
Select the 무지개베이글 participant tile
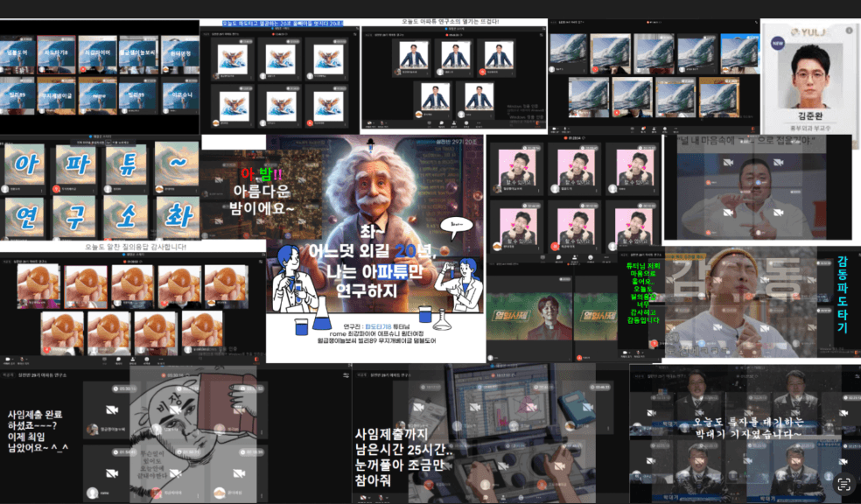point(56,95)
